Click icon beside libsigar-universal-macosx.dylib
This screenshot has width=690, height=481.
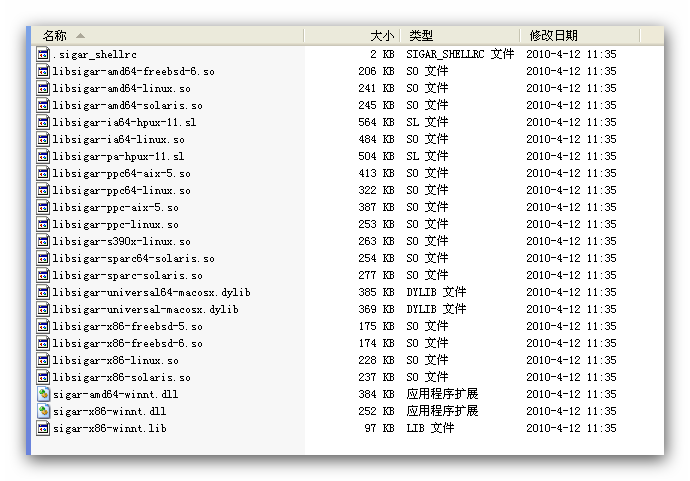coord(43,309)
